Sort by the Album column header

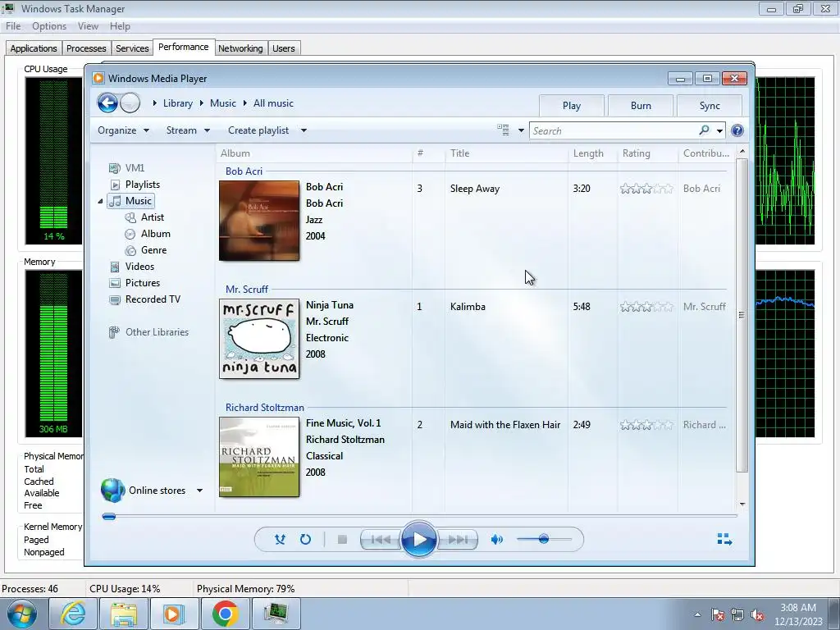314,153
